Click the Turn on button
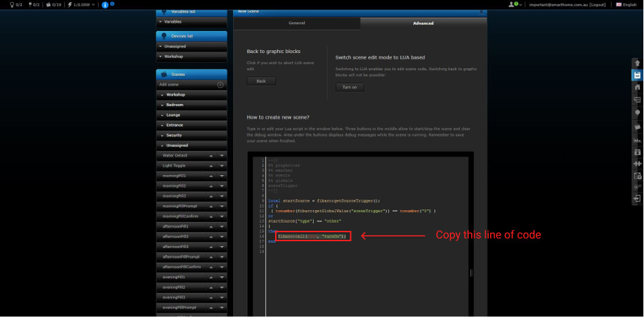The height and width of the screenshot is (317, 644). (x=350, y=88)
